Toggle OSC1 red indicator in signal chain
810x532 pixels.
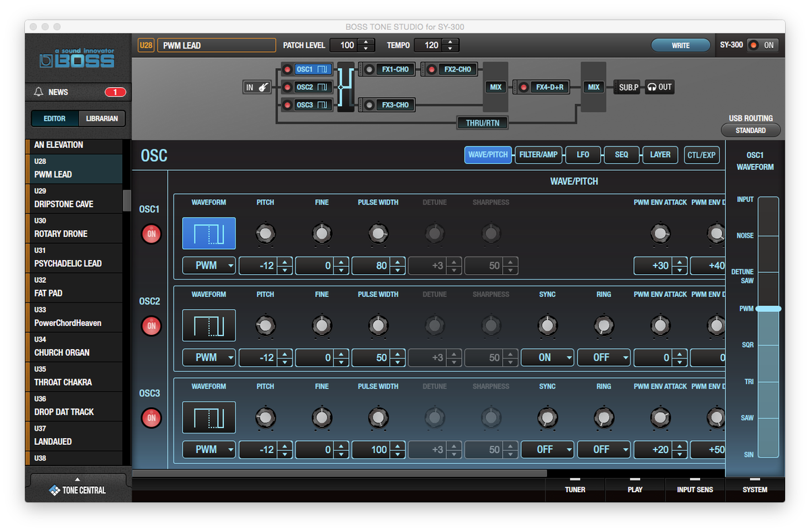[x=287, y=70]
